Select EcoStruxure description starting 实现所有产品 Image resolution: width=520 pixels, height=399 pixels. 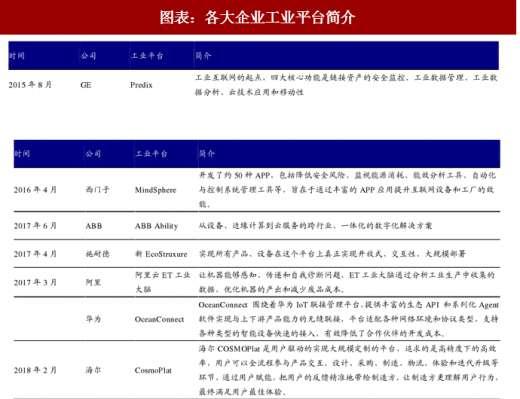click(332, 254)
